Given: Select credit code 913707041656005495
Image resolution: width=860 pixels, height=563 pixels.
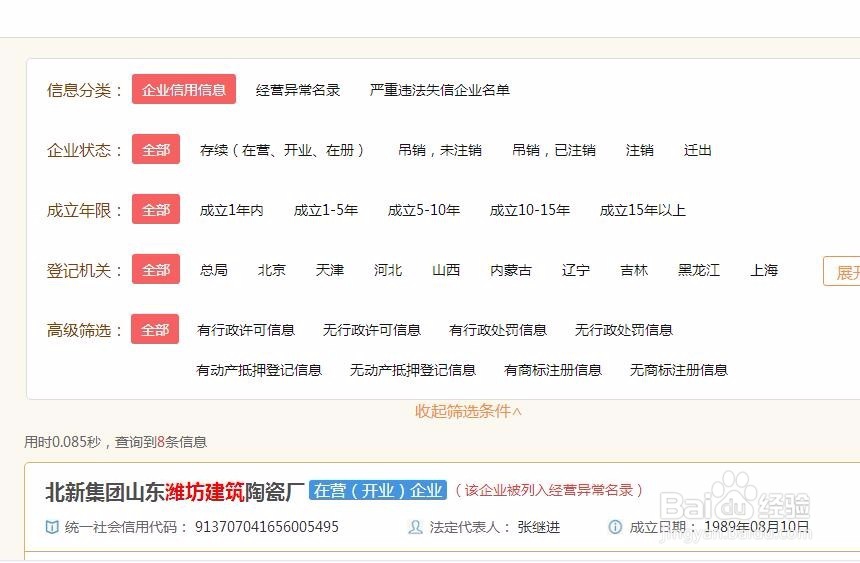Looking at the screenshot, I should coord(267,527).
